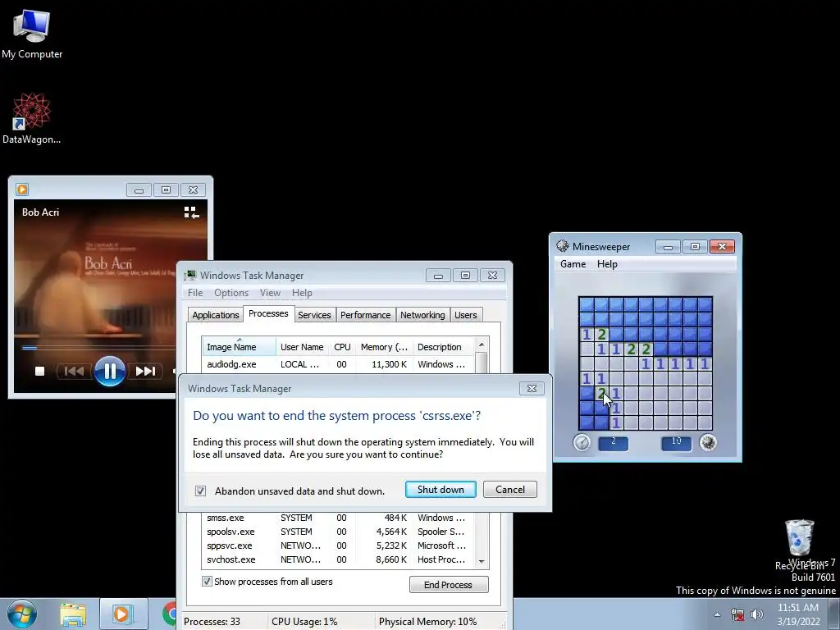The height and width of the screenshot is (630, 840).
Task: Cancel the end process dialog
Action: point(509,489)
